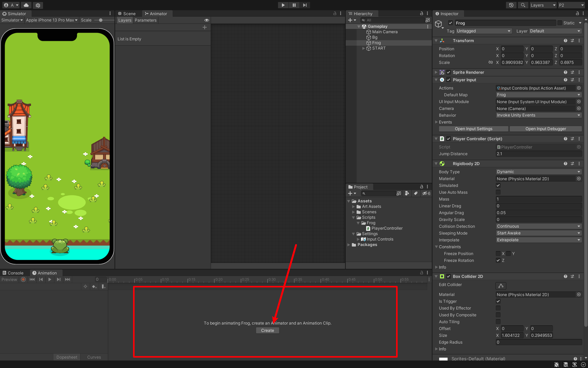The image size is (588, 368).
Task: Click Search by Type icon in Project
Action: [407, 193]
